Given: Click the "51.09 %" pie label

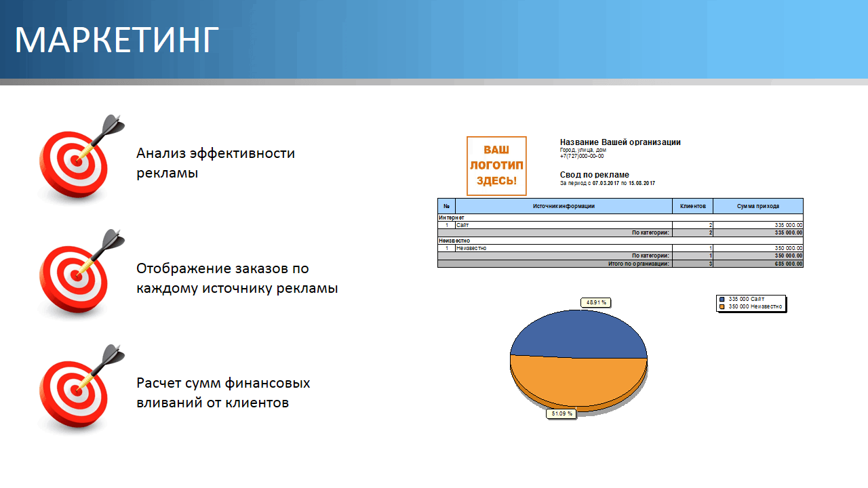Looking at the screenshot, I should 561,413.
